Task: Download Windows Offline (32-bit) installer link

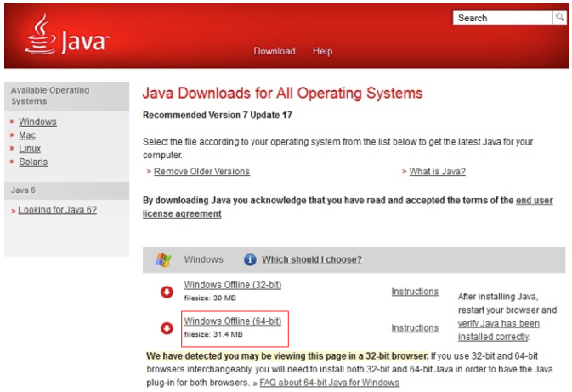Action: click(x=233, y=286)
